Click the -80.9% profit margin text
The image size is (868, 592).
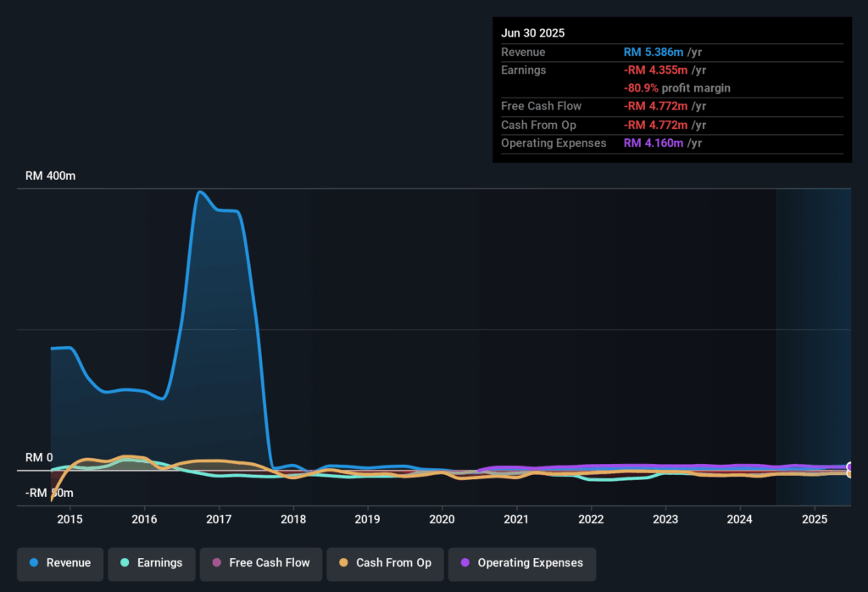[x=676, y=88]
